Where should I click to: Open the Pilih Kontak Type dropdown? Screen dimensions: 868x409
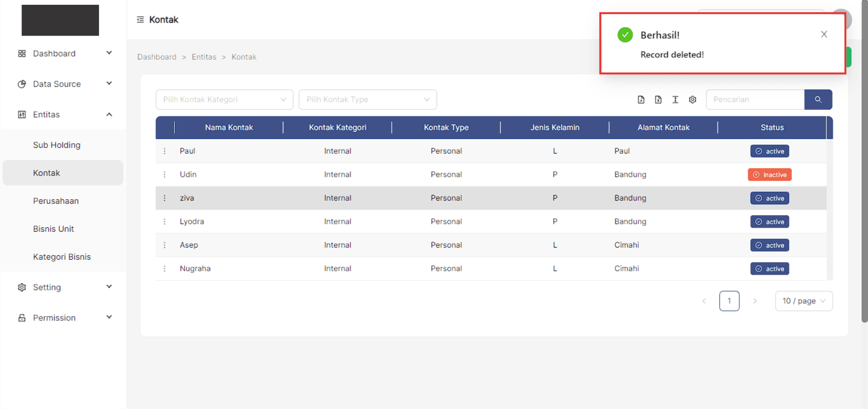(367, 100)
